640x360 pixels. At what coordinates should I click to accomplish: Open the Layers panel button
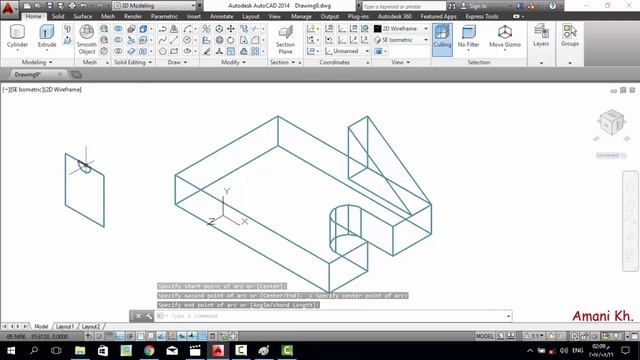(541, 36)
